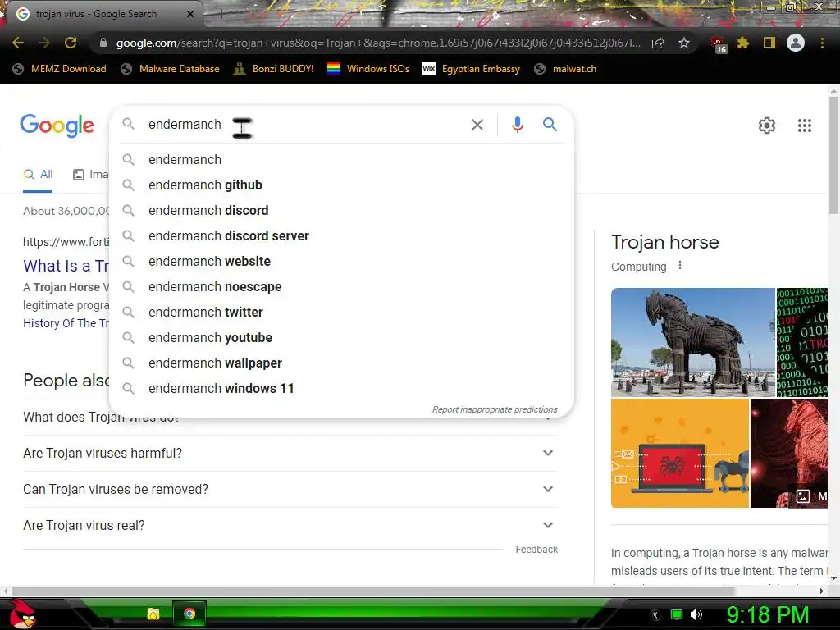The width and height of the screenshot is (840, 630).
Task: Click in the Google search input field
Action: pos(305,125)
